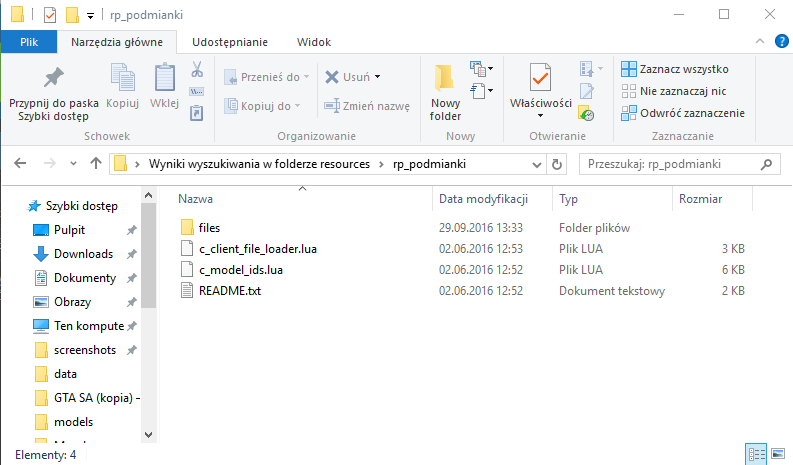Open the Plik menu
The image size is (793, 465).
tap(29, 42)
